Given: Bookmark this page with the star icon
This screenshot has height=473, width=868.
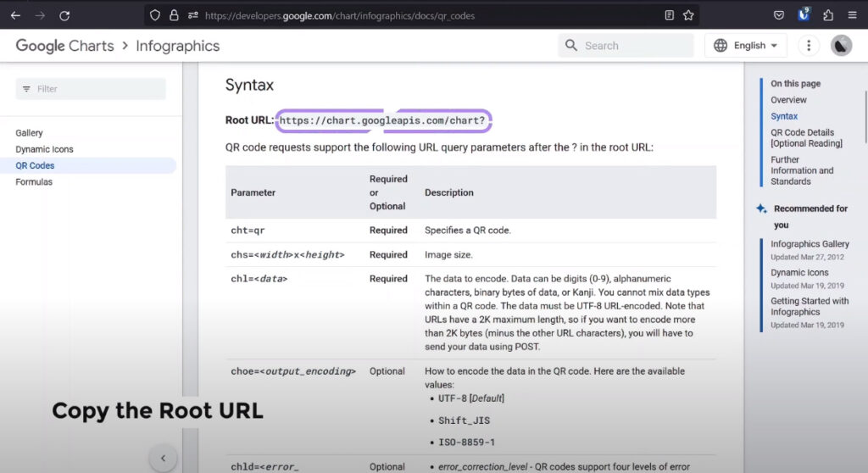Looking at the screenshot, I should click(688, 15).
